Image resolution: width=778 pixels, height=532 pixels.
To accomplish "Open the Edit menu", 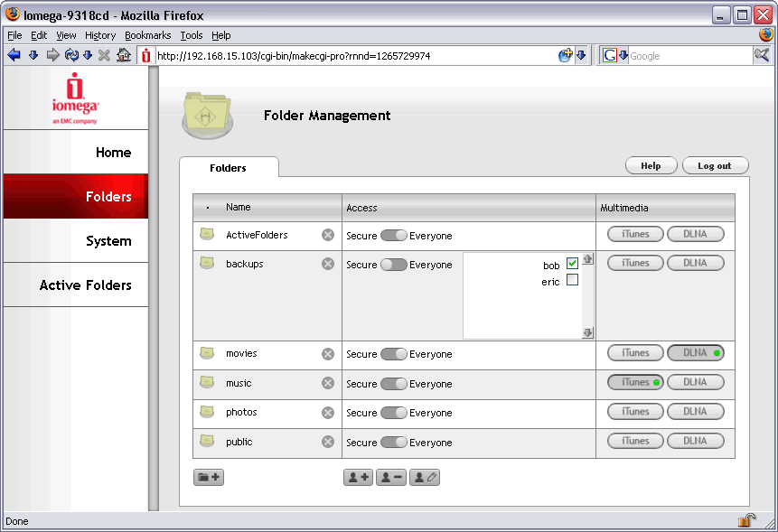I will 39,35.
